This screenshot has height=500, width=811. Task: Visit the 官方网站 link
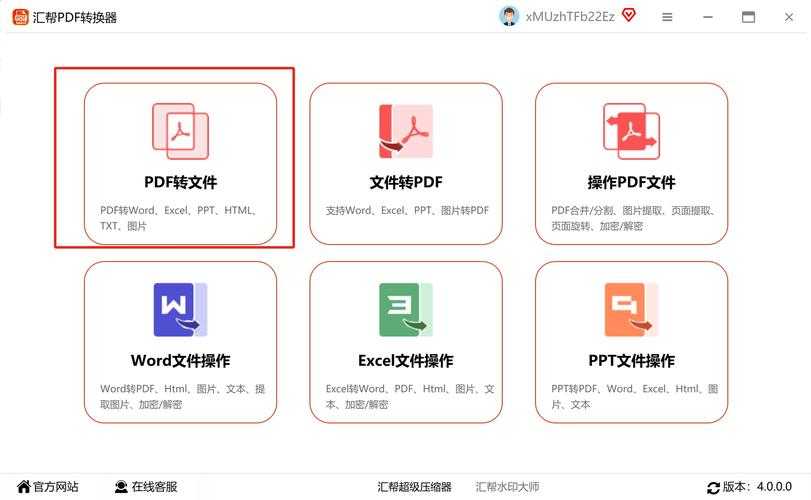56,487
